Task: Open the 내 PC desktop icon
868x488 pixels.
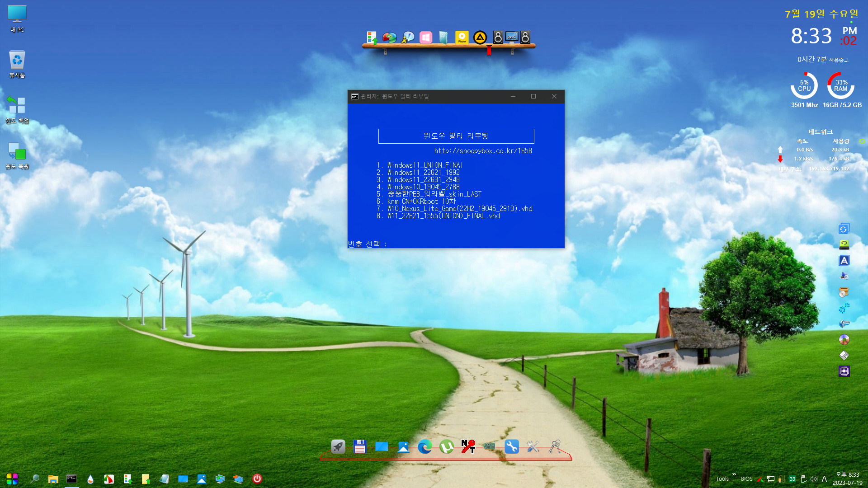Action: click(17, 19)
